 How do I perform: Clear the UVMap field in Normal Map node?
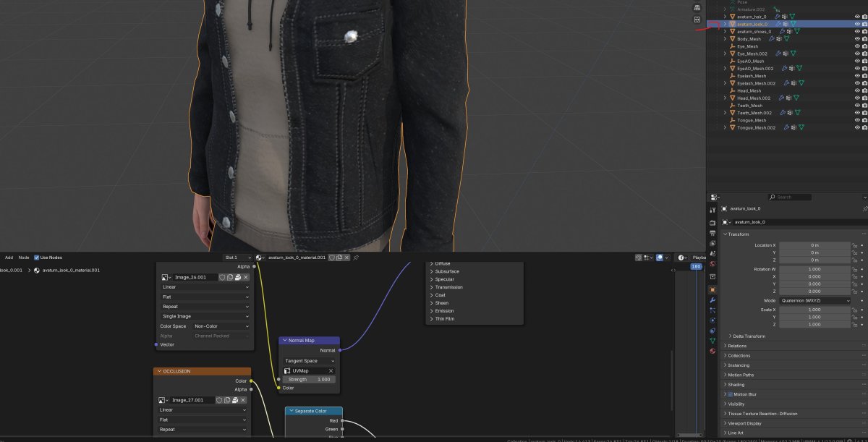click(331, 370)
